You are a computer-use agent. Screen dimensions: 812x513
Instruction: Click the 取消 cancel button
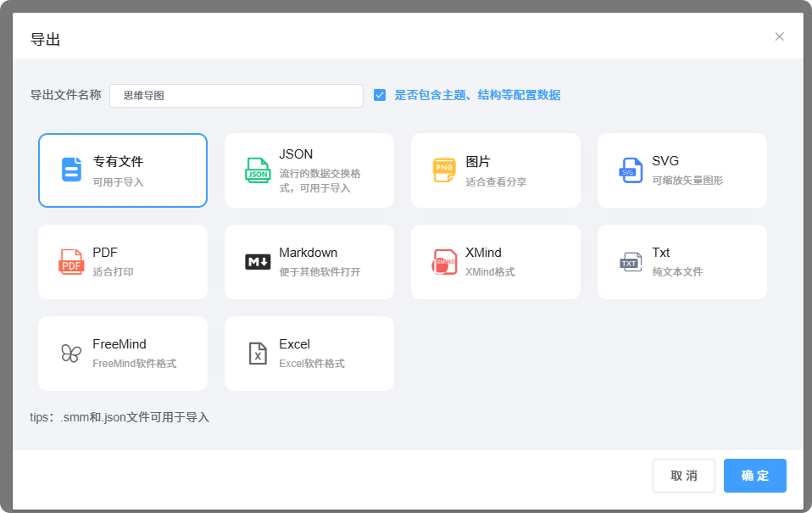click(x=684, y=476)
